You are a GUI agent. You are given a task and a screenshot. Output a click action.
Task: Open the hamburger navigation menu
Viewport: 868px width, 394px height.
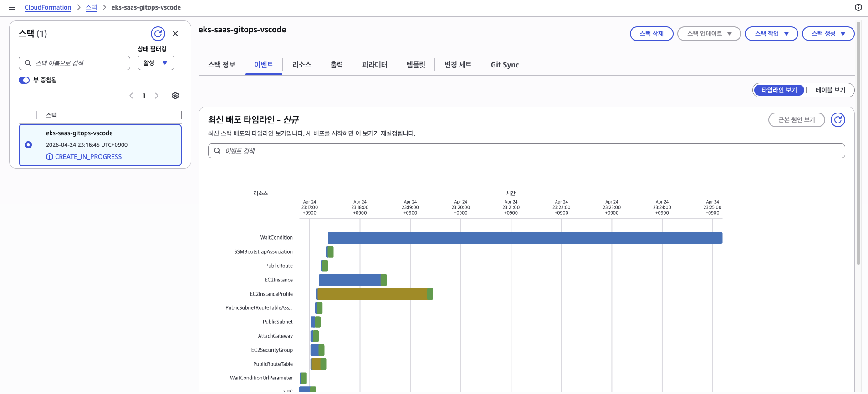point(12,7)
